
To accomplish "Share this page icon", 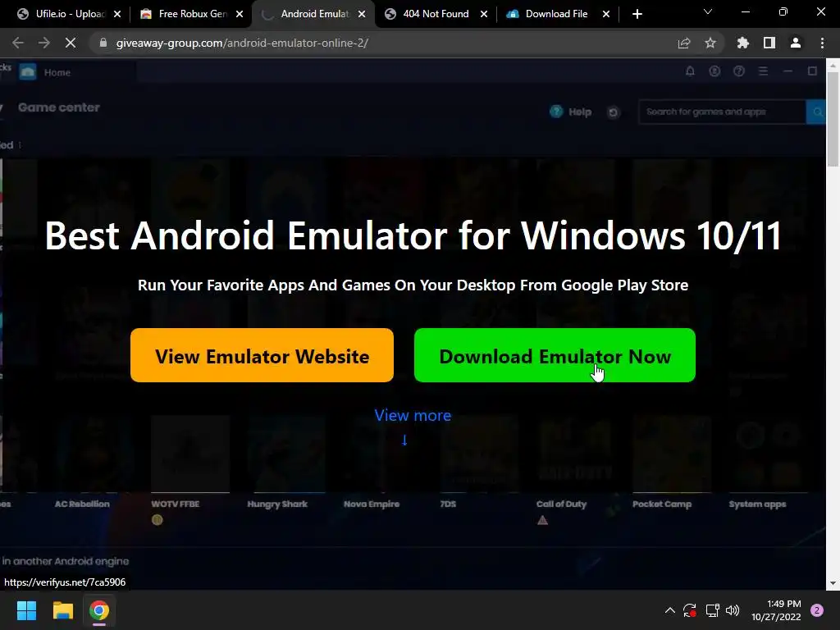I will [683, 43].
